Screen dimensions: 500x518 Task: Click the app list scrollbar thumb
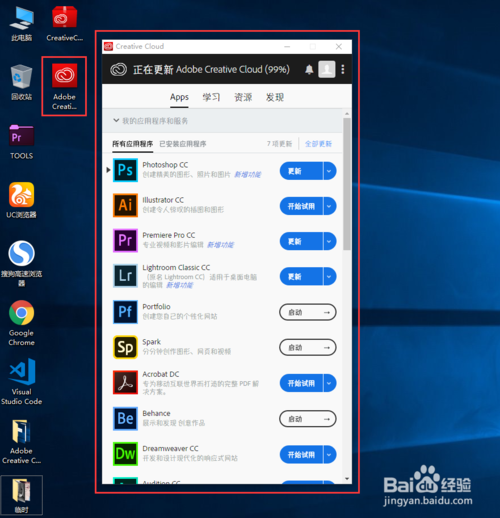347,183
